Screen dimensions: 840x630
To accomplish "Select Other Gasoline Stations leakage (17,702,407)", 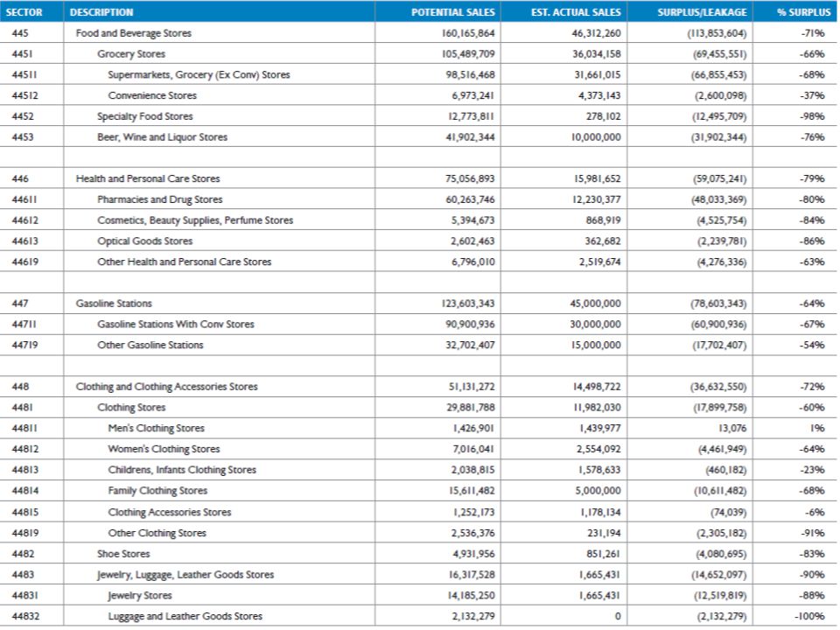I will point(718,345).
